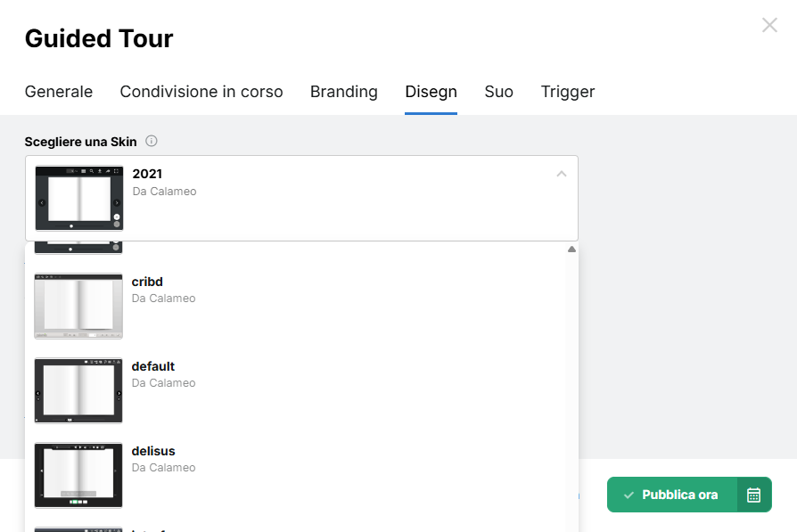Click the Pubblica ora button

pyautogui.click(x=672, y=495)
